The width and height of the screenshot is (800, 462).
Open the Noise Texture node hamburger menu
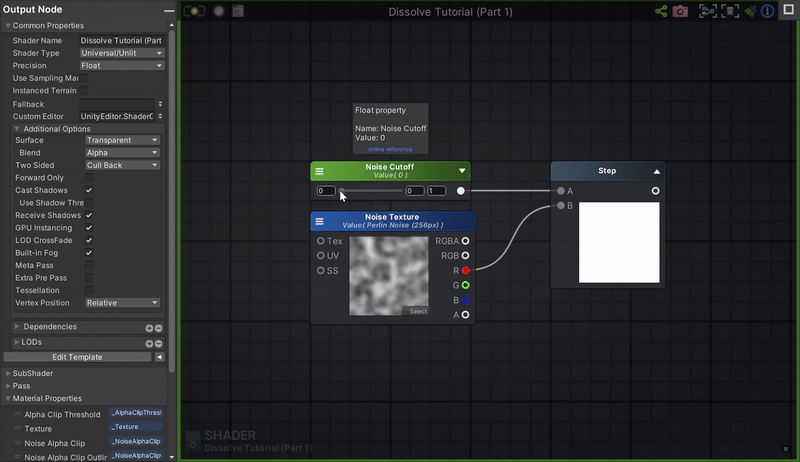pos(319,221)
